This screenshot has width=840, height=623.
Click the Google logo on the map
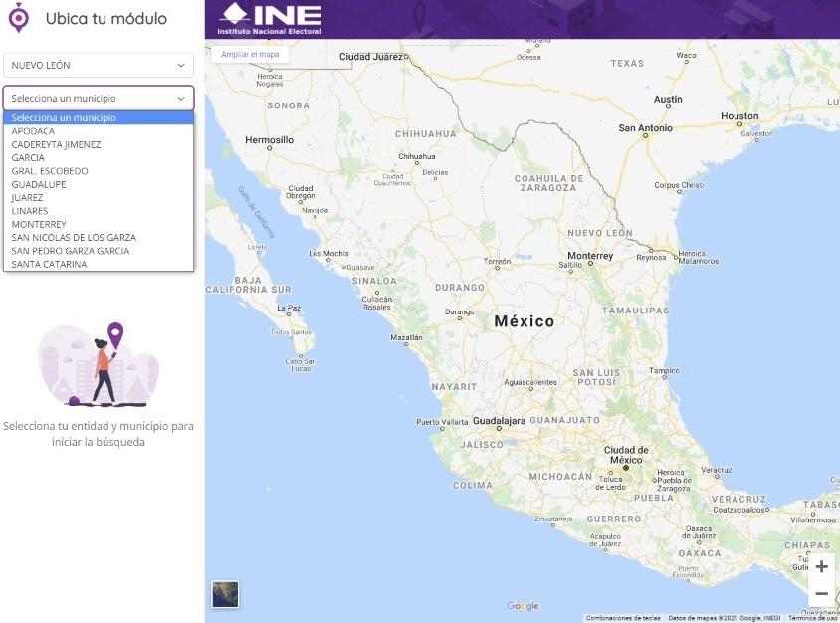point(523,606)
